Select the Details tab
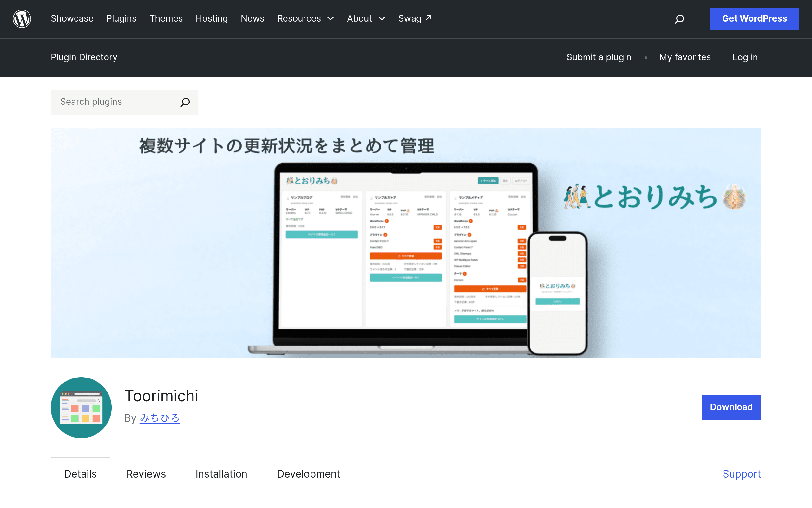This screenshot has width=812, height=508. tap(81, 474)
